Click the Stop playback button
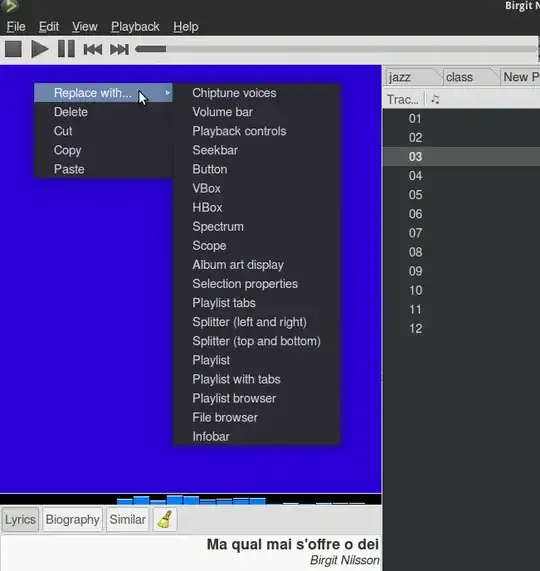The height and width of the screenshot is (571, 540). pos(13,49)
